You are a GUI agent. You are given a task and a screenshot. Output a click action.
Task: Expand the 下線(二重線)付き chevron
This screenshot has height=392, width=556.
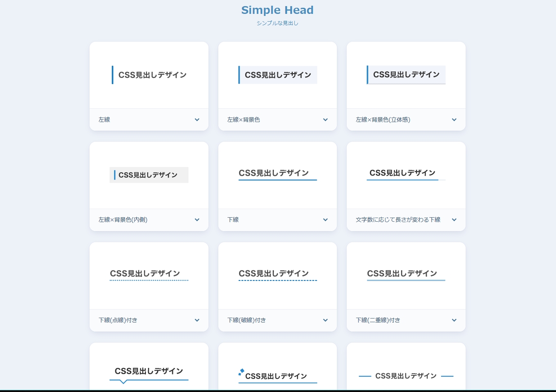click(454, 320)
